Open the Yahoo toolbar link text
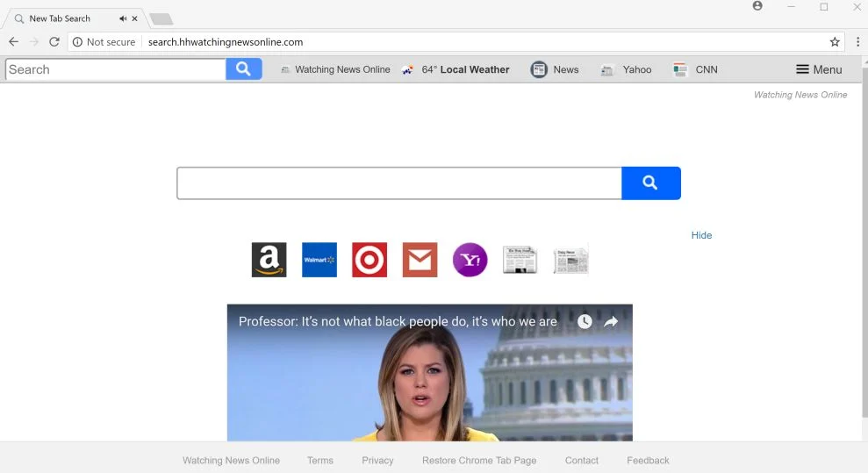The height and width of the screenshot is (473, 868). (x=637, y=69)
